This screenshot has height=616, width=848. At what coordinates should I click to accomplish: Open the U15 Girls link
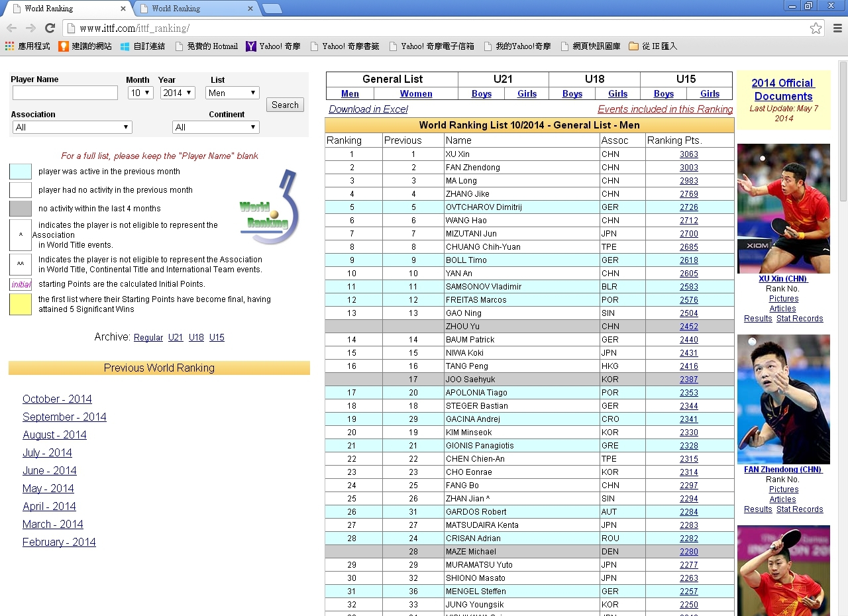tap(710, 94)
